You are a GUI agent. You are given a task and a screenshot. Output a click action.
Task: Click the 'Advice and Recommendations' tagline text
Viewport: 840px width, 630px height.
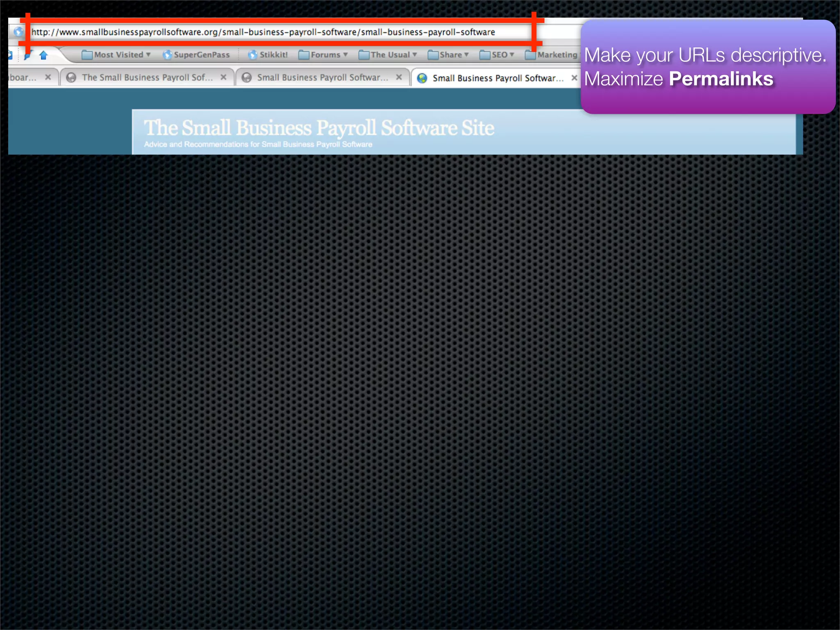point(258,144)
